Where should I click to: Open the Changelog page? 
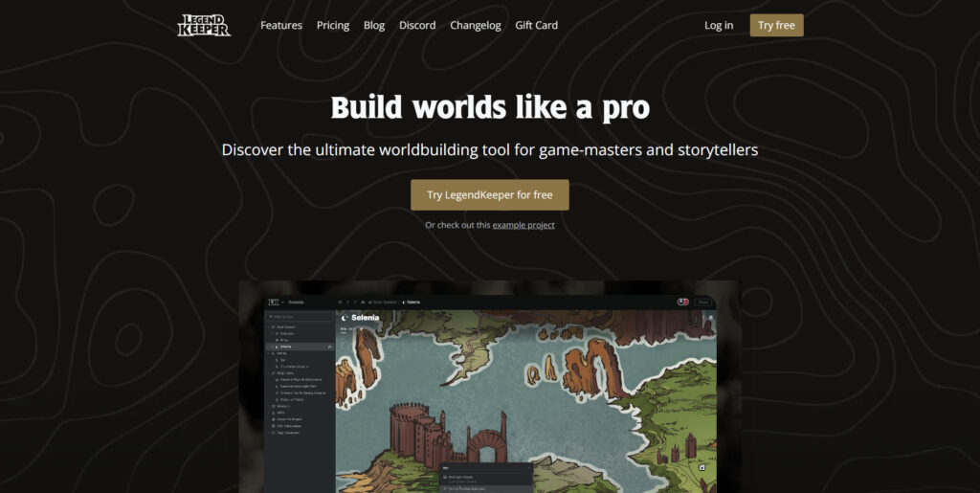[x=476, y=26]
